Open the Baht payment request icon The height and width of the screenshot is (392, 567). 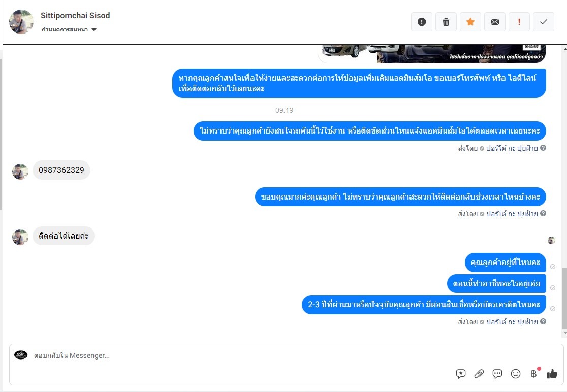click(x=534, y=374)
